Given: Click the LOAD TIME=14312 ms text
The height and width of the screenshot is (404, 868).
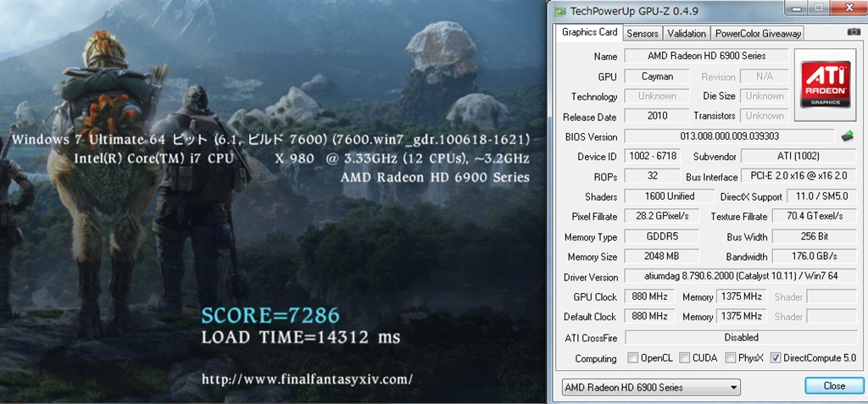Looking at the screenshot, I should tap(301, 337).
